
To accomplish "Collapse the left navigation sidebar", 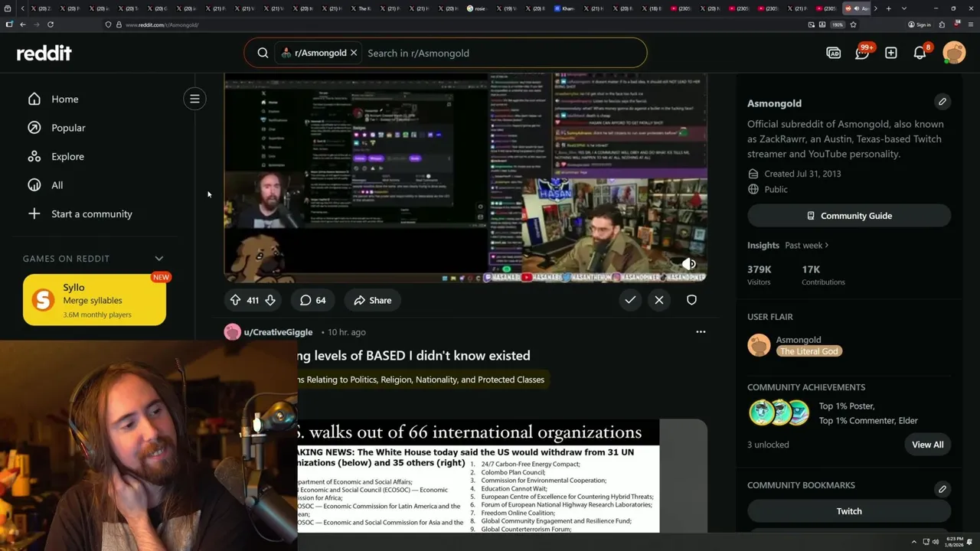I will 194,99.
